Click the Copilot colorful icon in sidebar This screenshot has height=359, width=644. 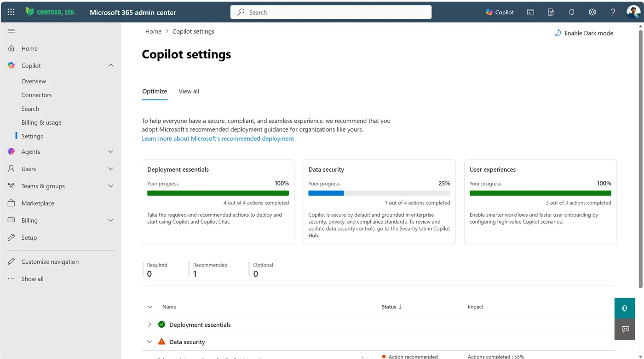11,66
